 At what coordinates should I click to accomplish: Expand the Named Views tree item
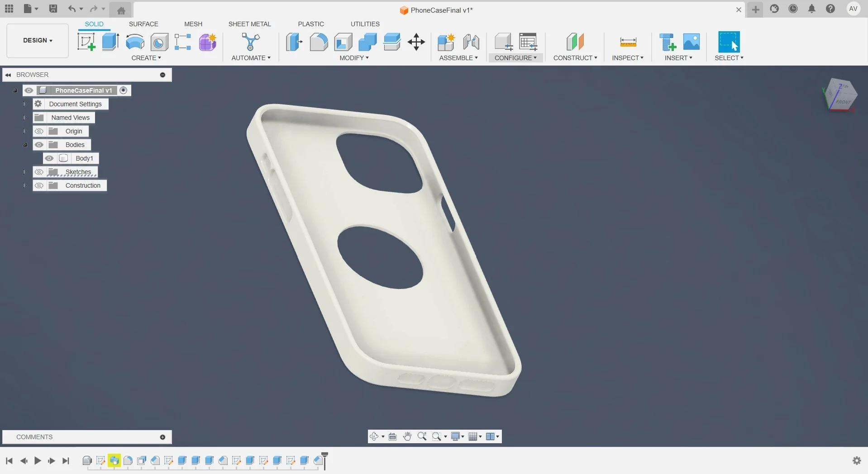[x=24, y=117]
